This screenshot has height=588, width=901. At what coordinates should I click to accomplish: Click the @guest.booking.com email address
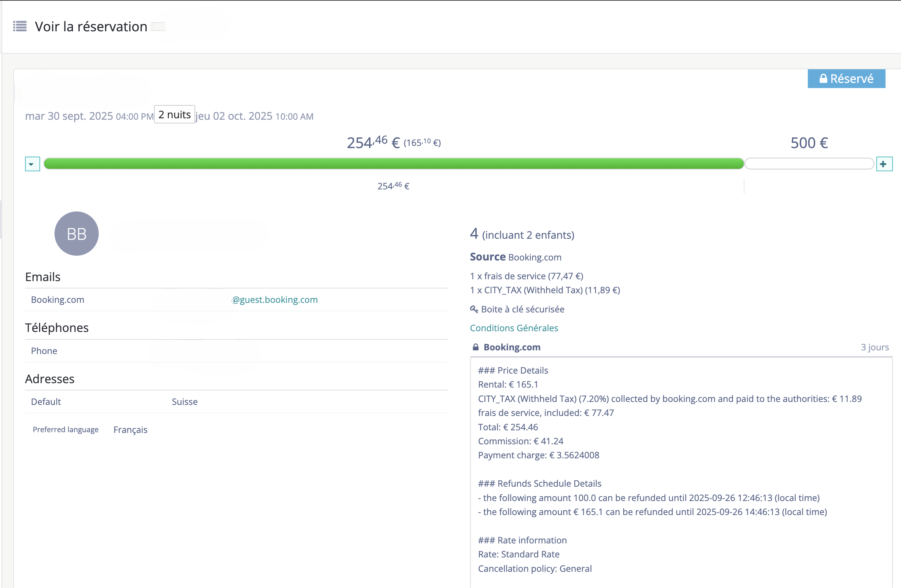tap(275, 300)
